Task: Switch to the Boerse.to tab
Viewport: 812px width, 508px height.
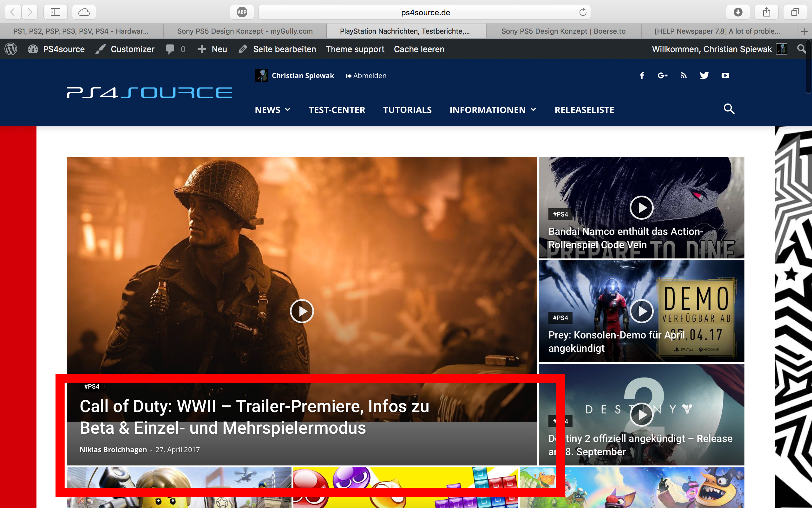Action: tap(563, 31)
